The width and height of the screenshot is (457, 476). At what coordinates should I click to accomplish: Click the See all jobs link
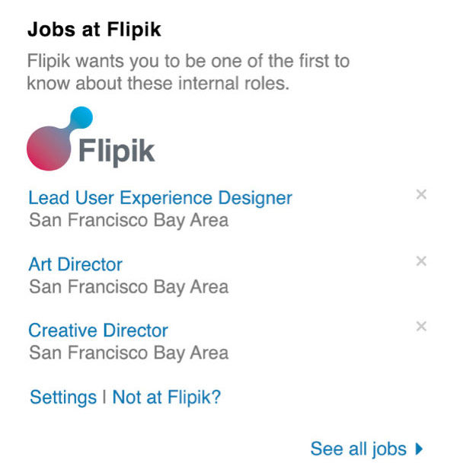pos(358,449)
